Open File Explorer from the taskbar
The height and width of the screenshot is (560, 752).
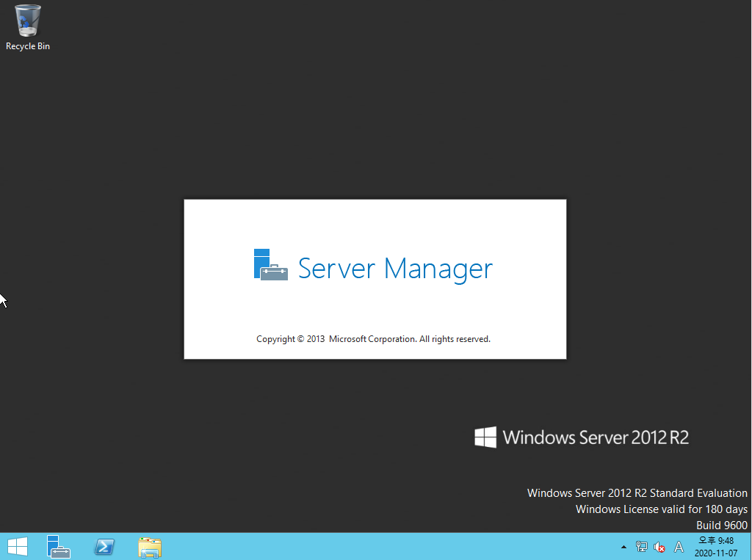tap(150, 547)
